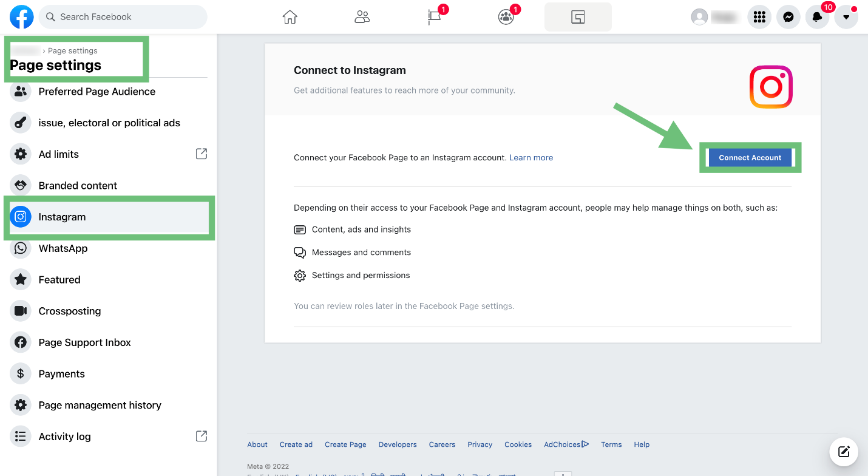The image size is (868, 476).
Task: Expand the account dropdown arrow
Action: [x=846, y=17]
